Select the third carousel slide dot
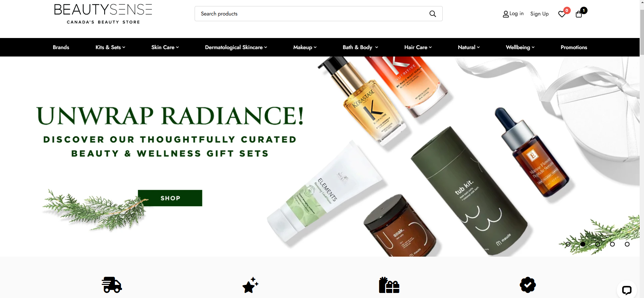Screen dimensions: 644x298 point(598,244)
